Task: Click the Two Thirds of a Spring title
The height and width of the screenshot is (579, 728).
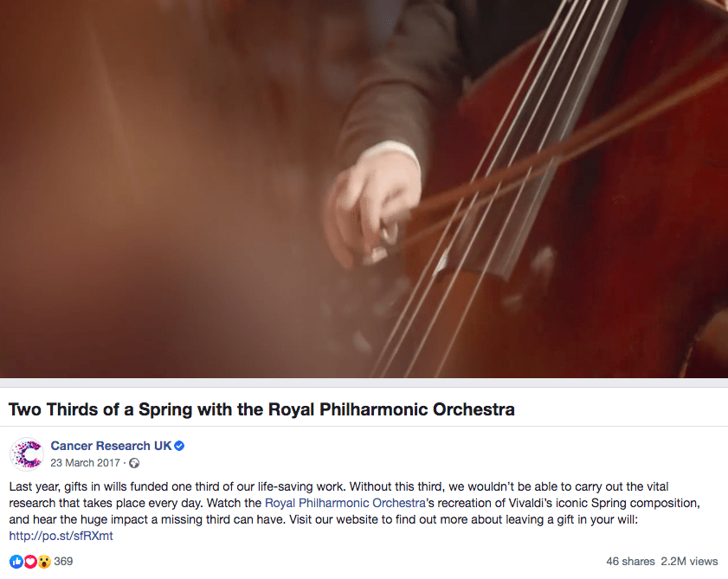Action: (x=261, y=409)
